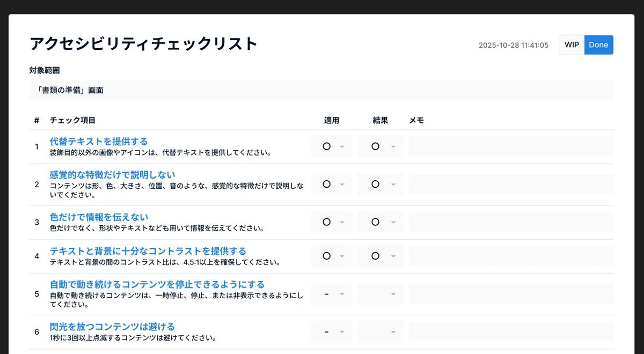
Task: Open empty 結果 dropdown for 閃光を放つコンテンツ row
Action: (x=380, y=331)
